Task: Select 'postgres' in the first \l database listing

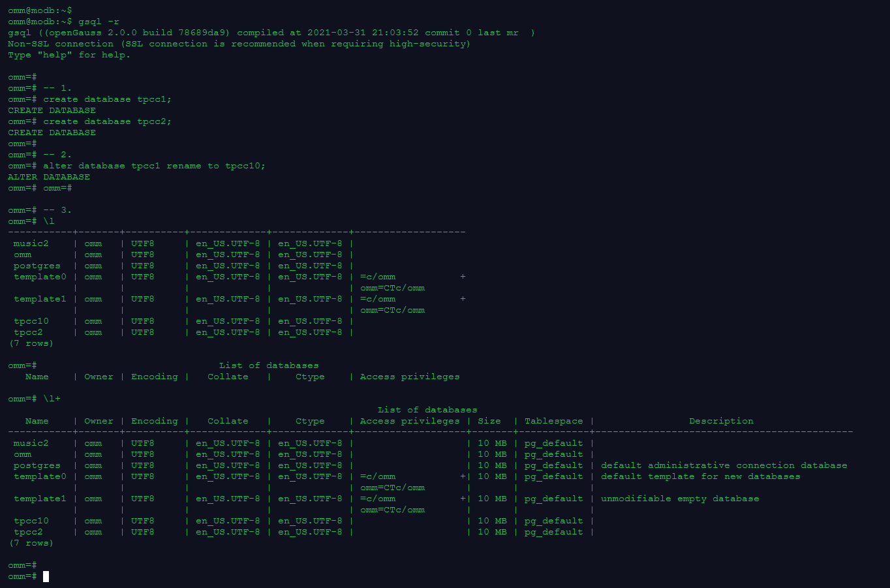Action: (x=37, y=266)
